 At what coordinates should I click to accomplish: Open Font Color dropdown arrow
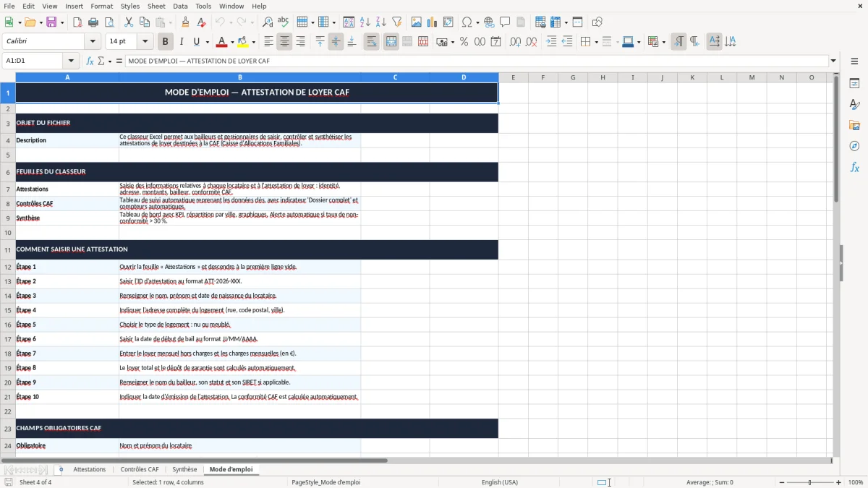point(231,42)
